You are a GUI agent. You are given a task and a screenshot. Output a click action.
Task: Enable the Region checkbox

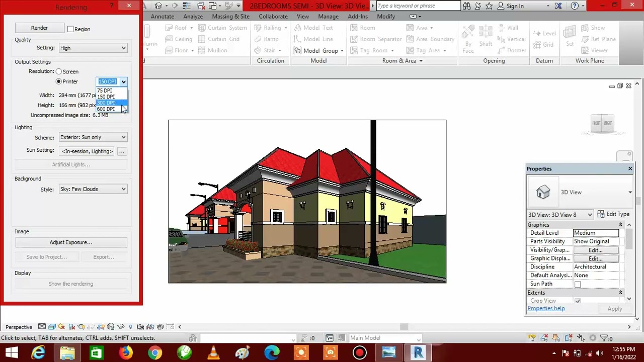click(x=70, y=29)
